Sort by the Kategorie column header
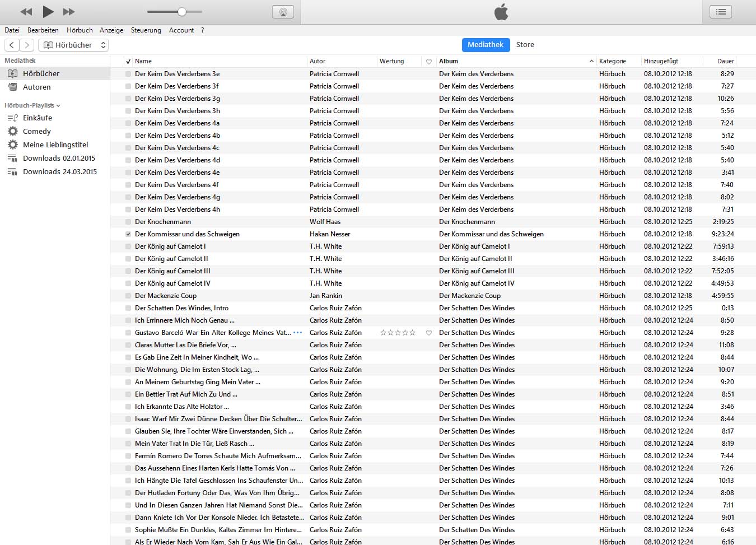 pyautogui.click(x=619, y=61)
